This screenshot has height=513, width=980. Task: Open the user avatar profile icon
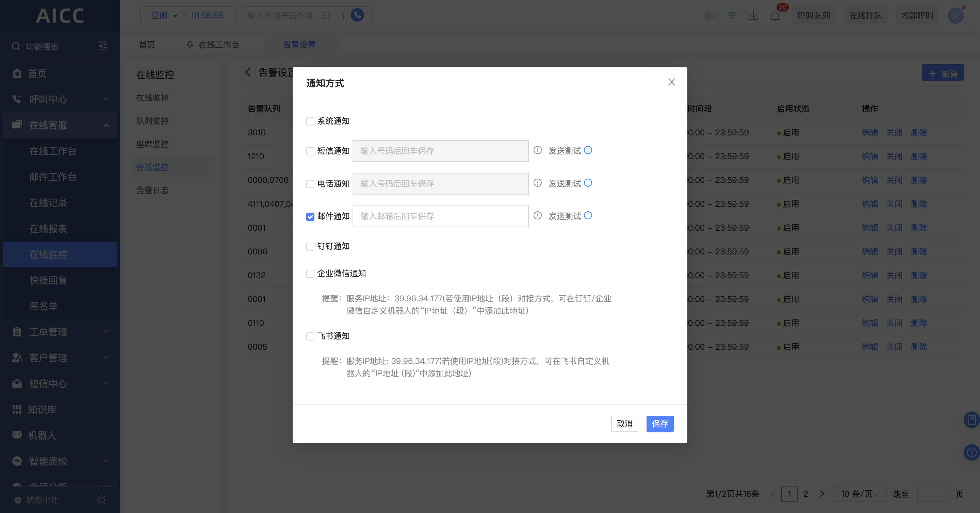coord(955,16)
